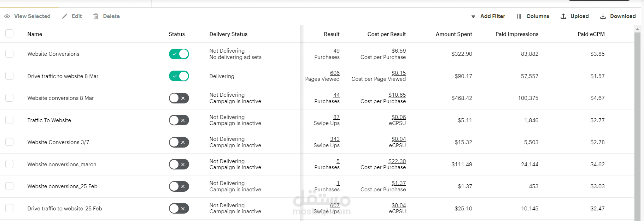The image size is (644, 221).
Task: Click the Delete trash can icon
Action: click(96, 16)
